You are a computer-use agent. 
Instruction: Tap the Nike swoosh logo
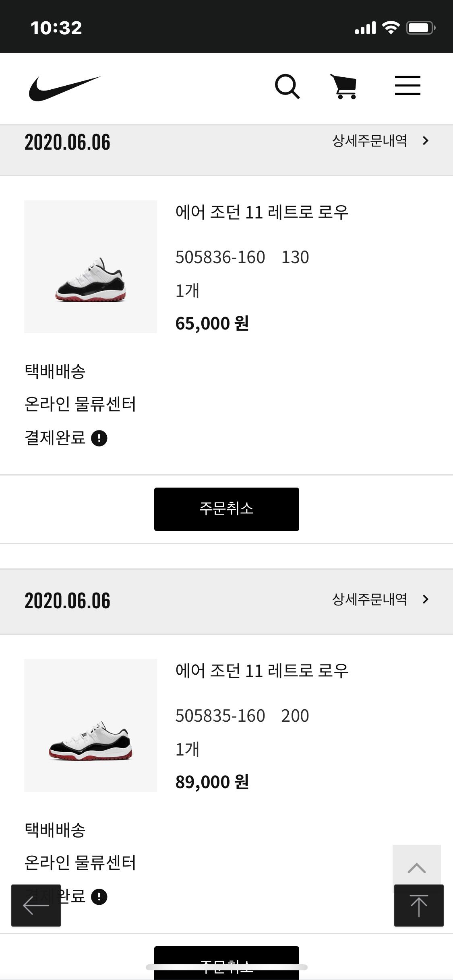coord(64,88)
